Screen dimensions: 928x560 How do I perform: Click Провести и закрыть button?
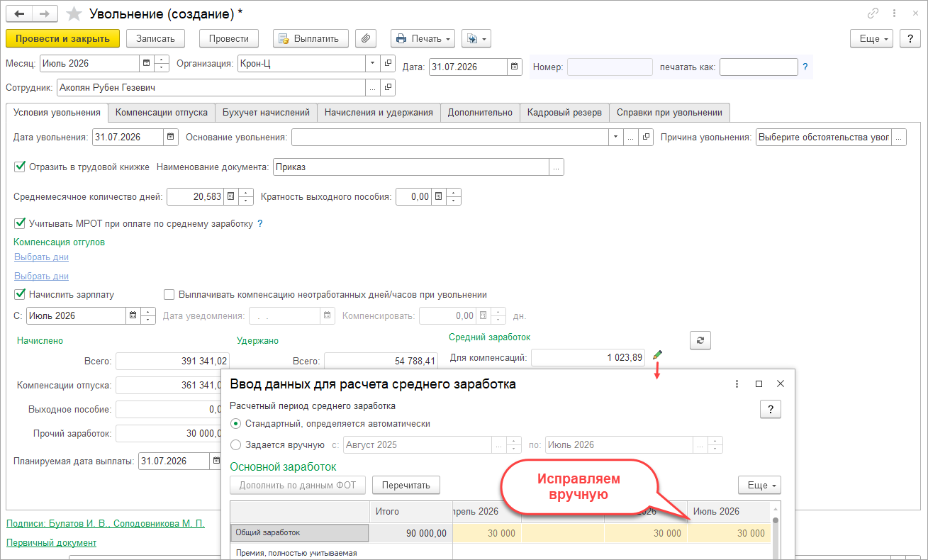[62, 38]
